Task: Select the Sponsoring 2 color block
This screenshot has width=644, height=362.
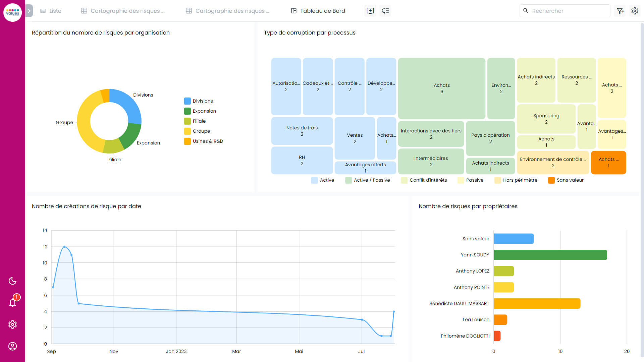Action: point(546,119)
